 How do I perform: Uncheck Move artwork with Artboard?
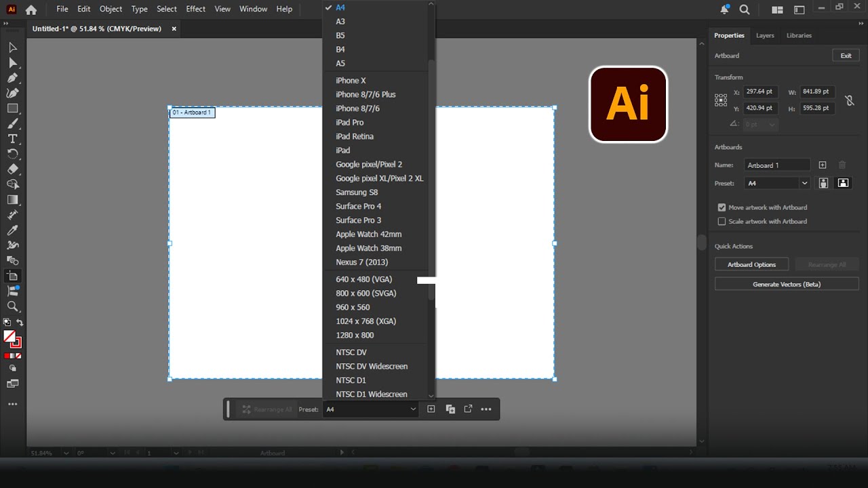pyautogui.click(x=722, y=207)
